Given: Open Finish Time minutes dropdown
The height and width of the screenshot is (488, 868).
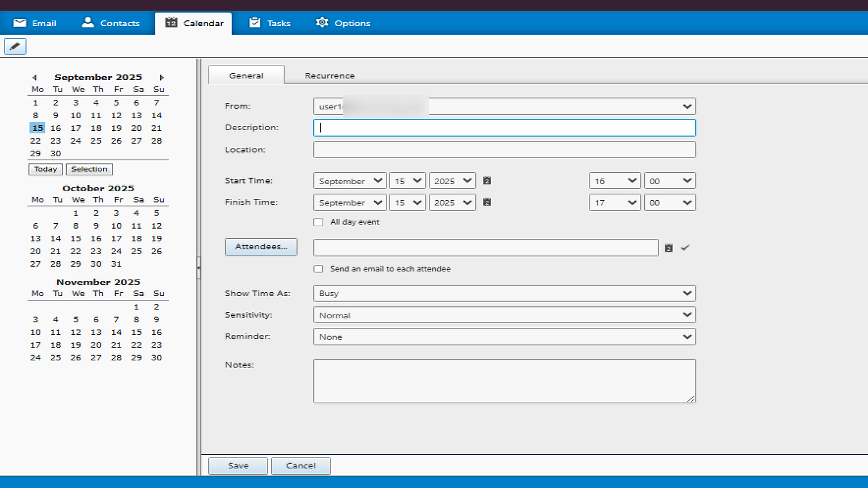Looking at the screenshot, I should (x=670, y=202).
